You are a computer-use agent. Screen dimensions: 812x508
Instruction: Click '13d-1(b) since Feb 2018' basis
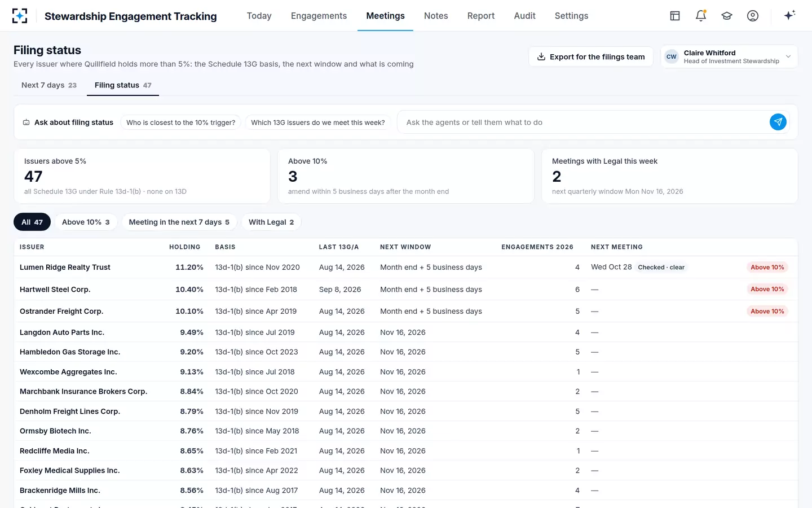coord(256,290)
